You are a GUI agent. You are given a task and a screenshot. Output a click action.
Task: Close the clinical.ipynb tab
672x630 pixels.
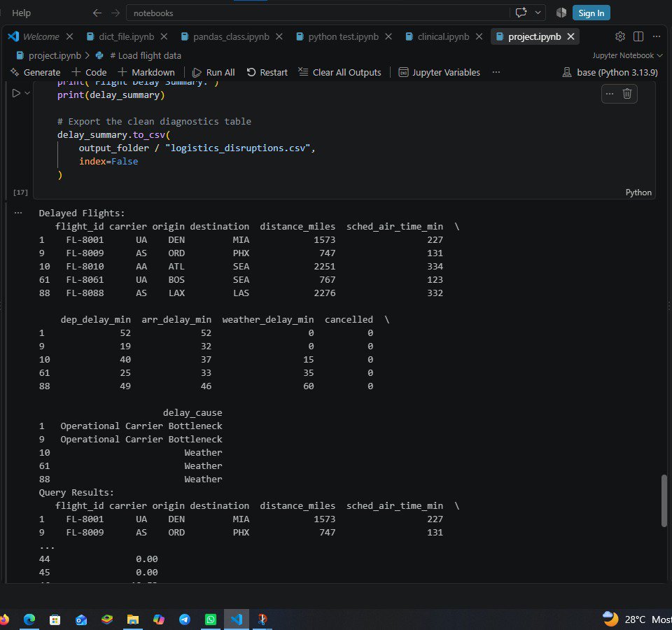pyautogui.click(x=479, y=37)
